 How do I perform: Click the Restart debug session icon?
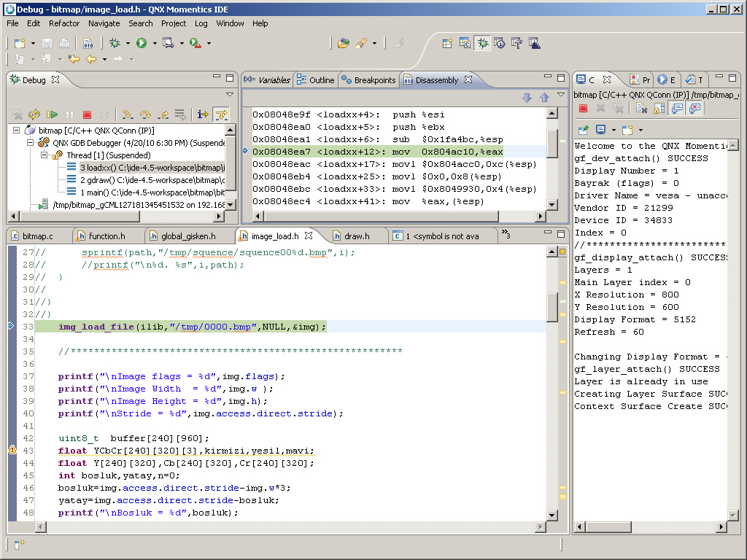pyautogui.click(x=34, y=114)
